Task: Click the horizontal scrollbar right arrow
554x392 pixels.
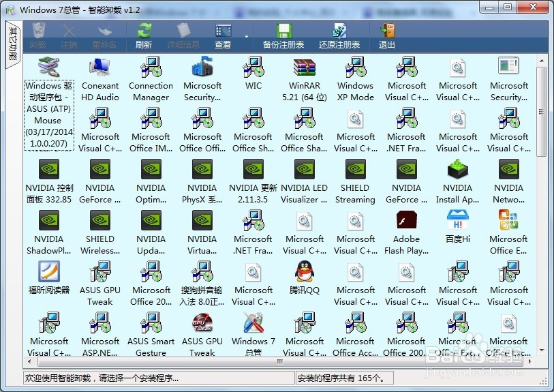Action: tap(529, 361)
